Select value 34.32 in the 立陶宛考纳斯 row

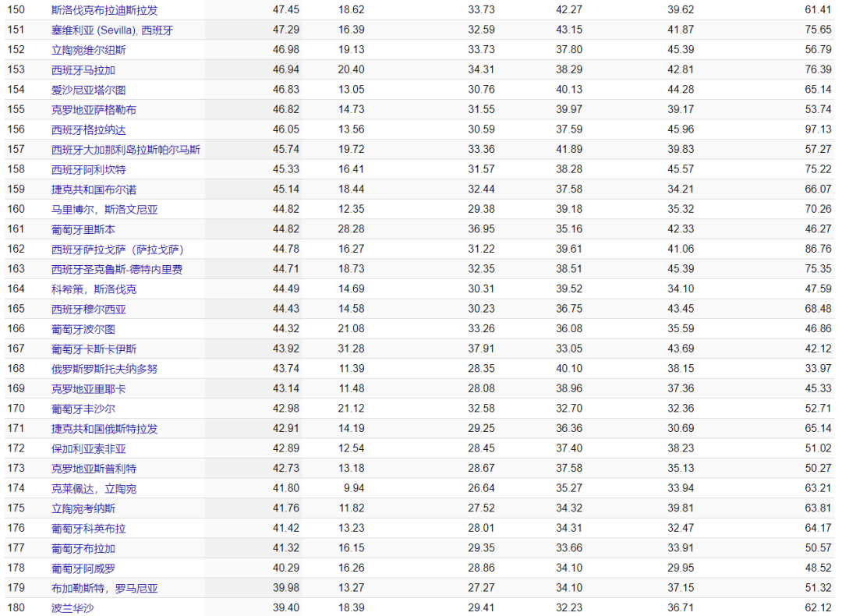[x=569, y=508]
